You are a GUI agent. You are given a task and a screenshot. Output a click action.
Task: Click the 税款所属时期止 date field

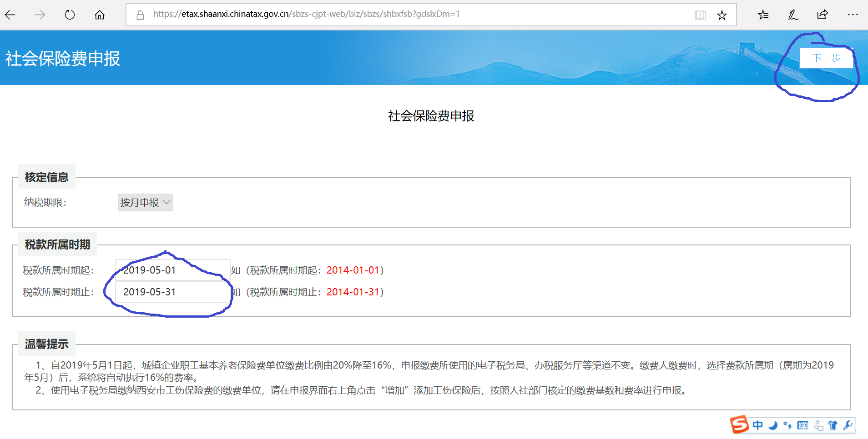(x=173, y=292)
